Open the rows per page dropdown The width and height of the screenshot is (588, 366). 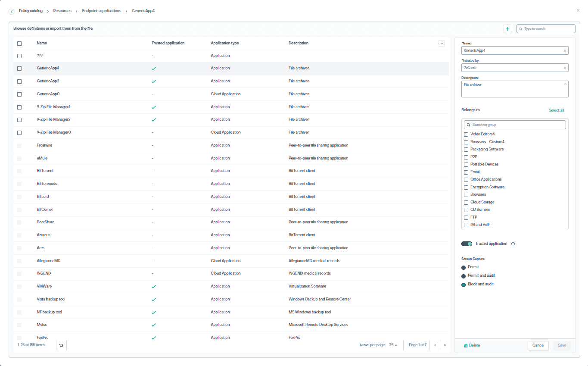[x=392, y=345]
